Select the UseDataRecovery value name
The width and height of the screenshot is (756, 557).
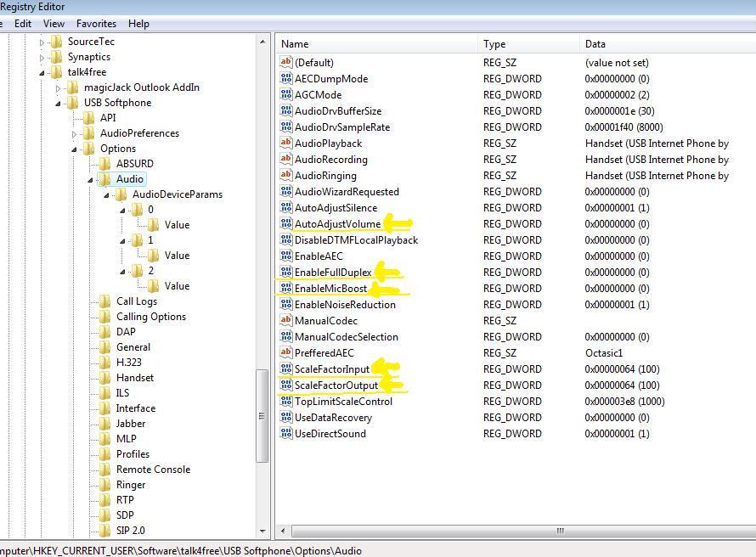click(x=333, y=417)
